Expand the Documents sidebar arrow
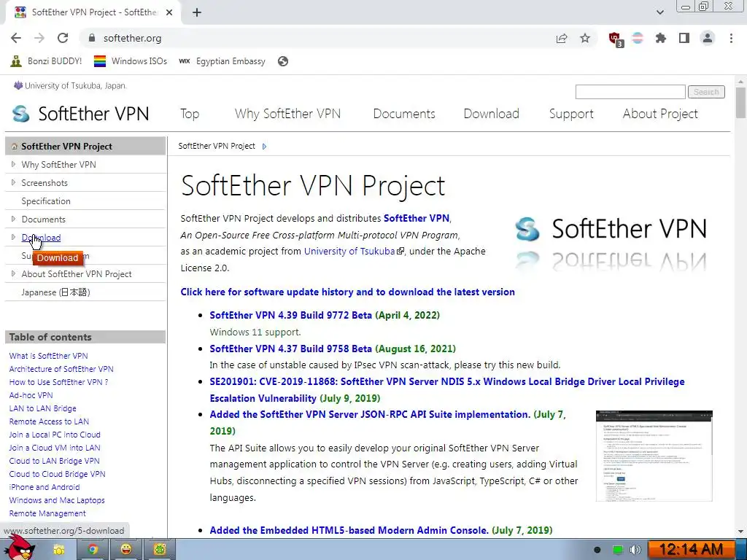The width and height of the screenshot is (747, 560). click(x=13, y=219)
